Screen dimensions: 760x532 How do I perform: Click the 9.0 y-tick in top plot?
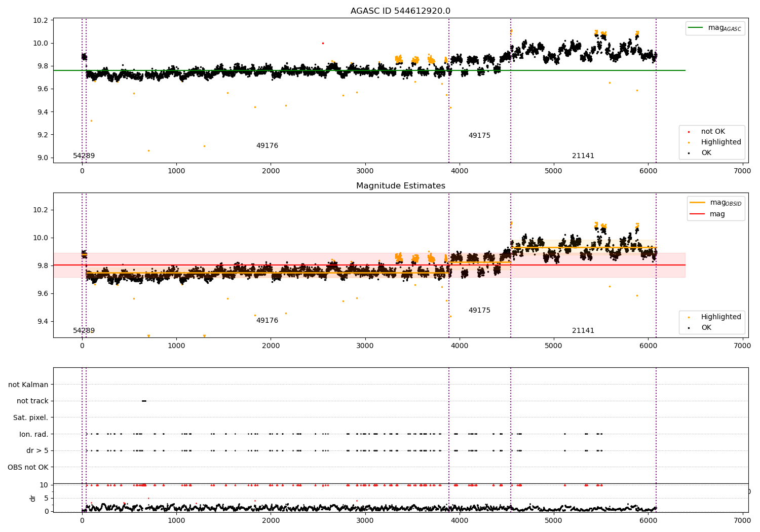point(43,158)
